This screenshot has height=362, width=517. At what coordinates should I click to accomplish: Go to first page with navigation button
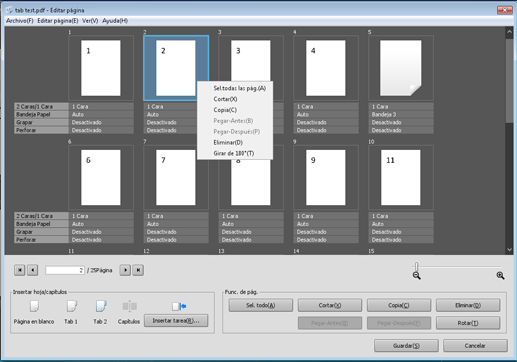point(20,270)
